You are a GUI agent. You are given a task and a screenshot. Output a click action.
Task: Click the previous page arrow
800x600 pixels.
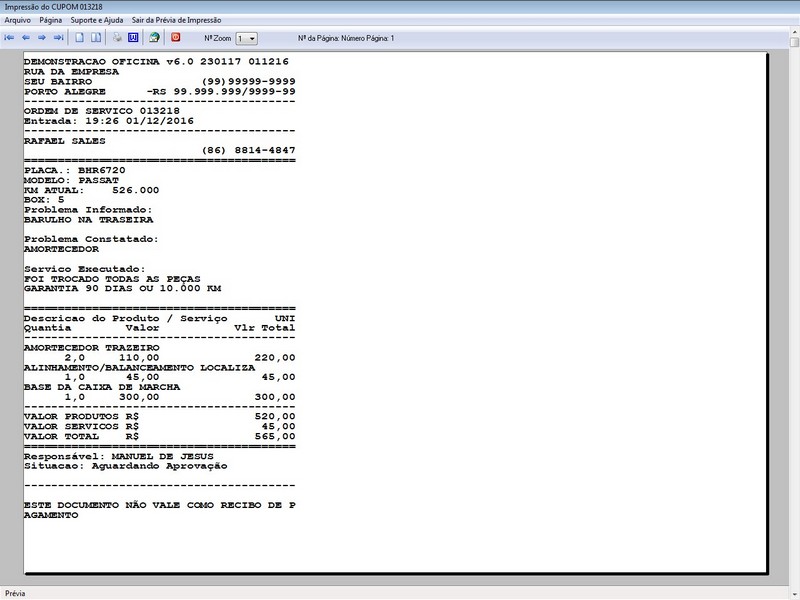tap(26, 38)
